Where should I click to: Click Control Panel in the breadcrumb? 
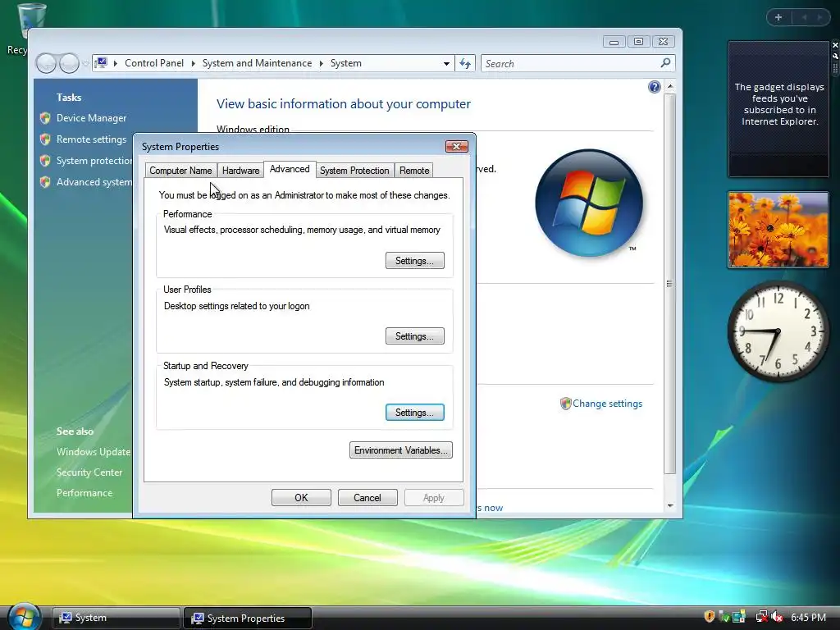[x=154, y=63]
